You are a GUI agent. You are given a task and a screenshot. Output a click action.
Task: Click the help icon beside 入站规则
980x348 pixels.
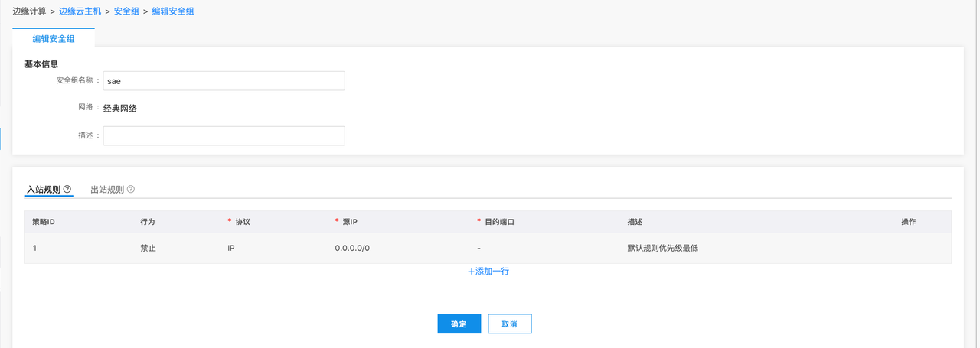click(x=67, y=189)
